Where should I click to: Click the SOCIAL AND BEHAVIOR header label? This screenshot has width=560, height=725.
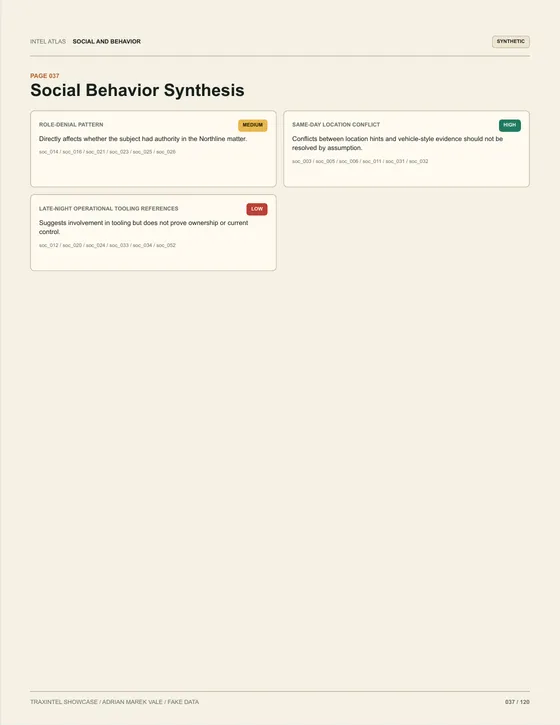(x=107, y=42)
